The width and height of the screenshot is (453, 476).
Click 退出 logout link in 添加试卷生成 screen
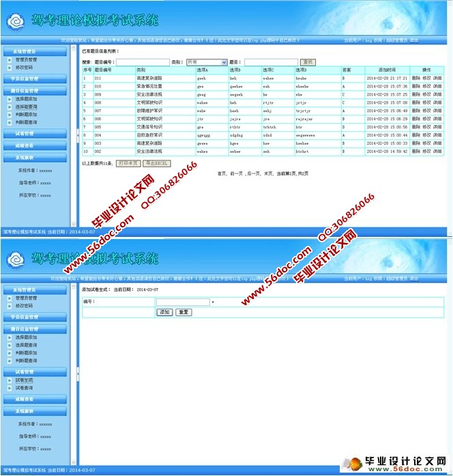point(414,279)
